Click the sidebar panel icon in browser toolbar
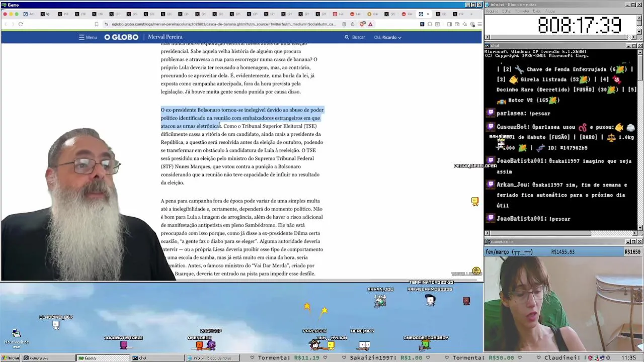Viewport: 644px width, 362px height. pos(449,24)
